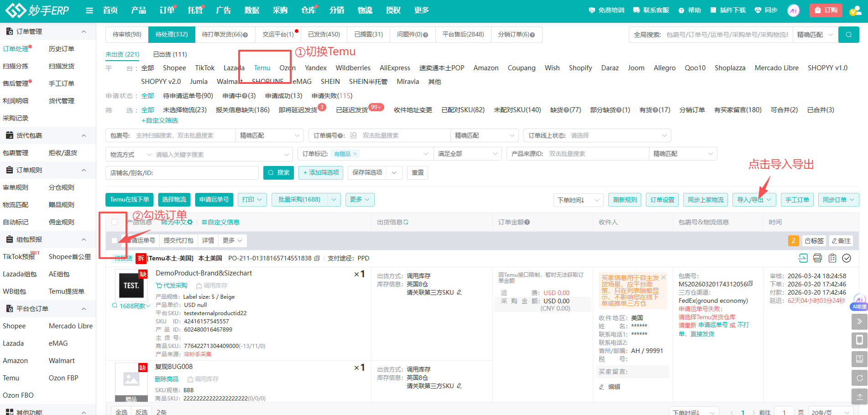Edit the third-party SKU pencil for DemoProduct
The width and height of the screenshot is (868, 415).
[459, 292]
